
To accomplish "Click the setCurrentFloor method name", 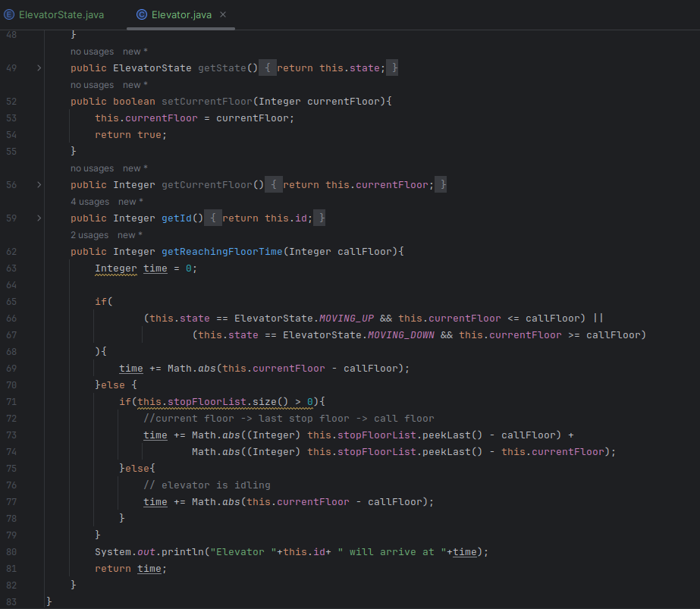I will 207,102.
